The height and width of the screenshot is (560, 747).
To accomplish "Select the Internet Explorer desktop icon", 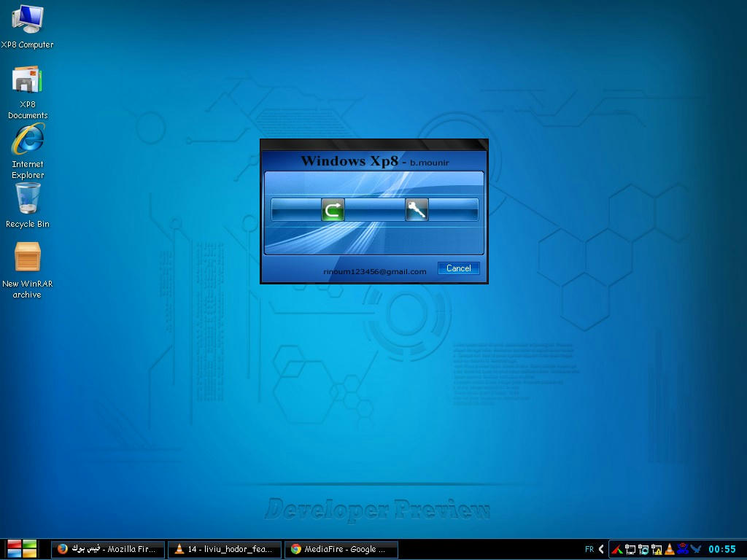I will click(28, 152).
